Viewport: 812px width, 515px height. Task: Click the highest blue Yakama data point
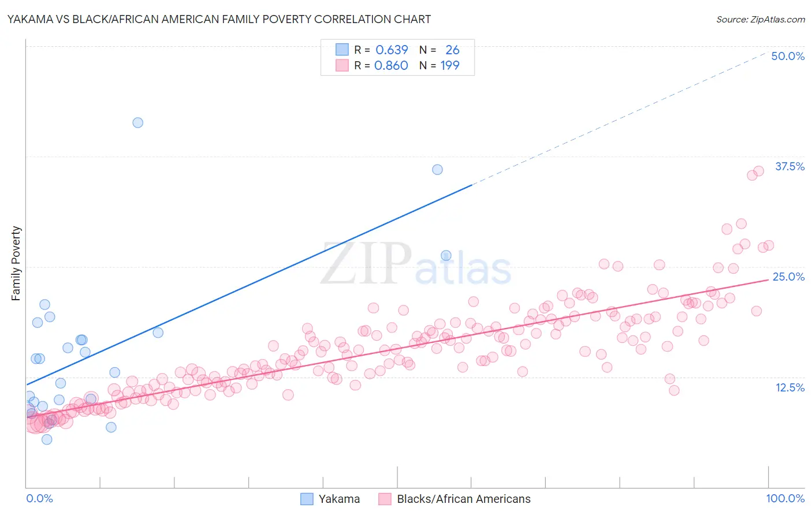(137, 122)
